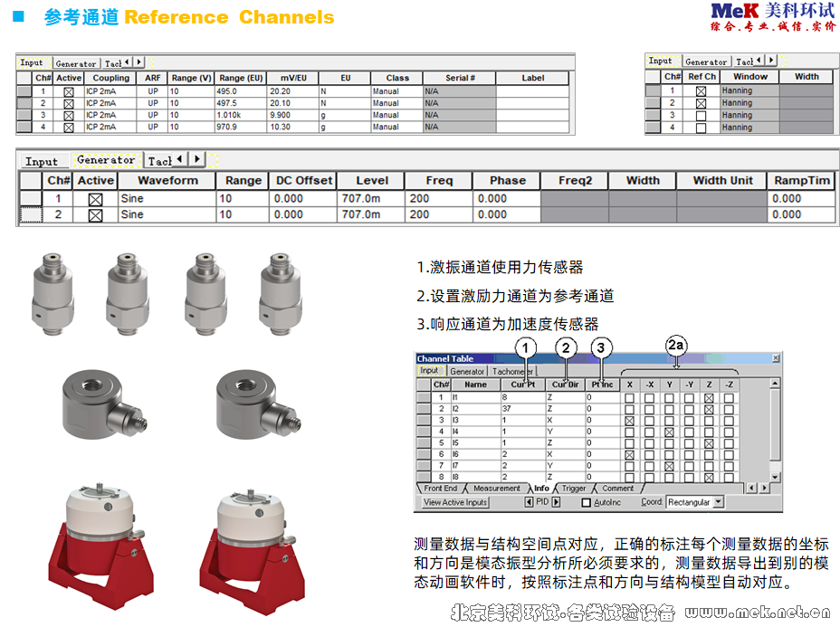Viewport: 840px width, 627px height.
Task: Toggle Ref Ch checkbox for channel 3
Action: (701, 116)
